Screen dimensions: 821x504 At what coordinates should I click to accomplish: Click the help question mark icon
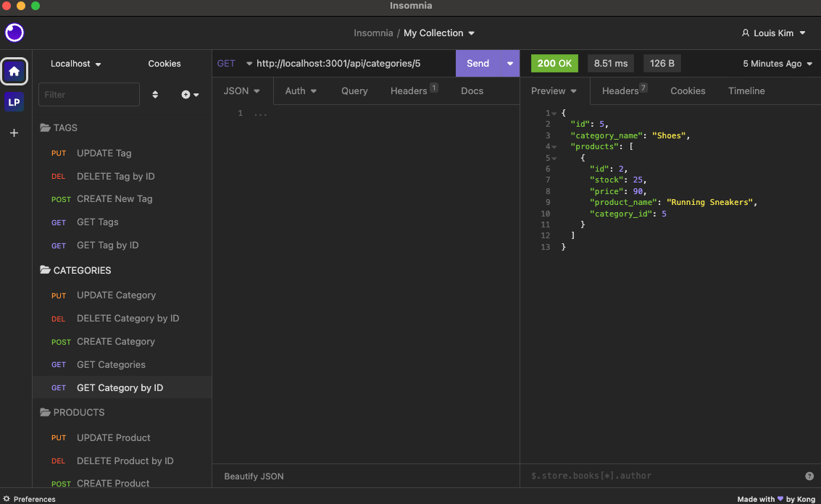point(809,476)
